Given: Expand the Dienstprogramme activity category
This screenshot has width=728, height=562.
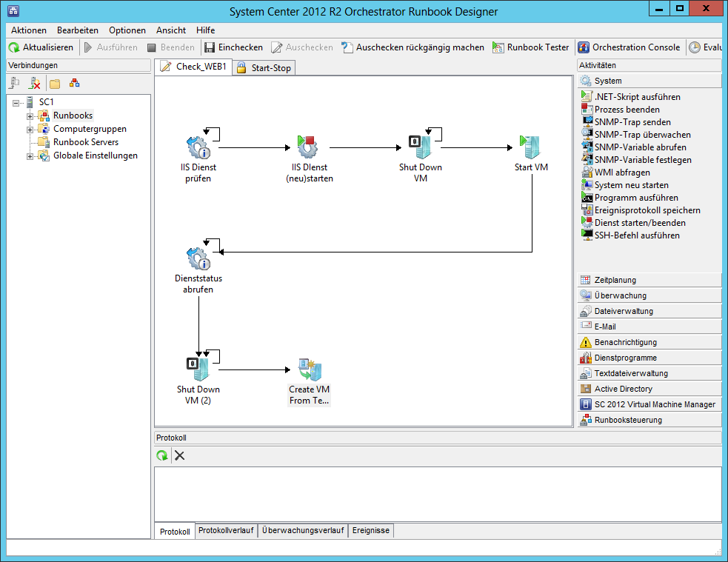Looking at the screenshot, I should [x=649, y=358].
